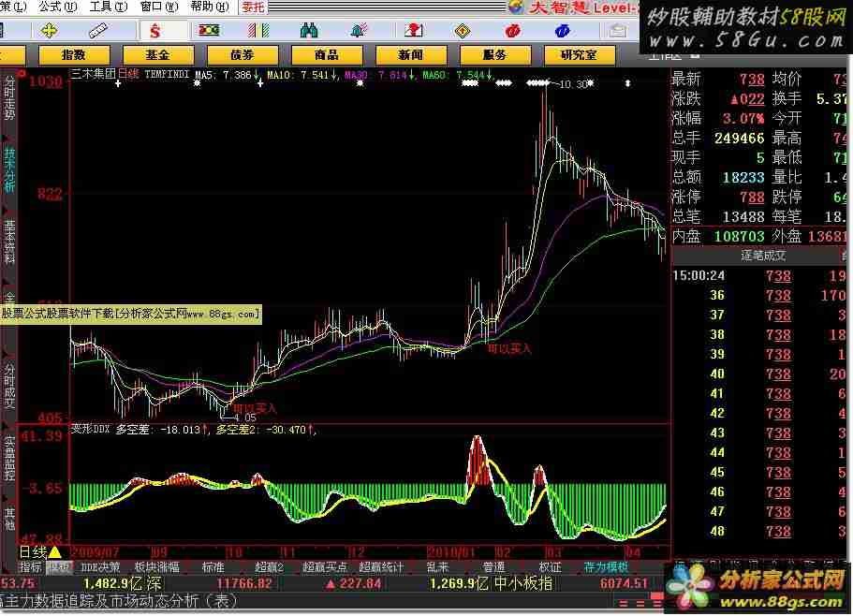
Task: Click the MA10: 7.541 value
Action: click(x=298, y=75)
